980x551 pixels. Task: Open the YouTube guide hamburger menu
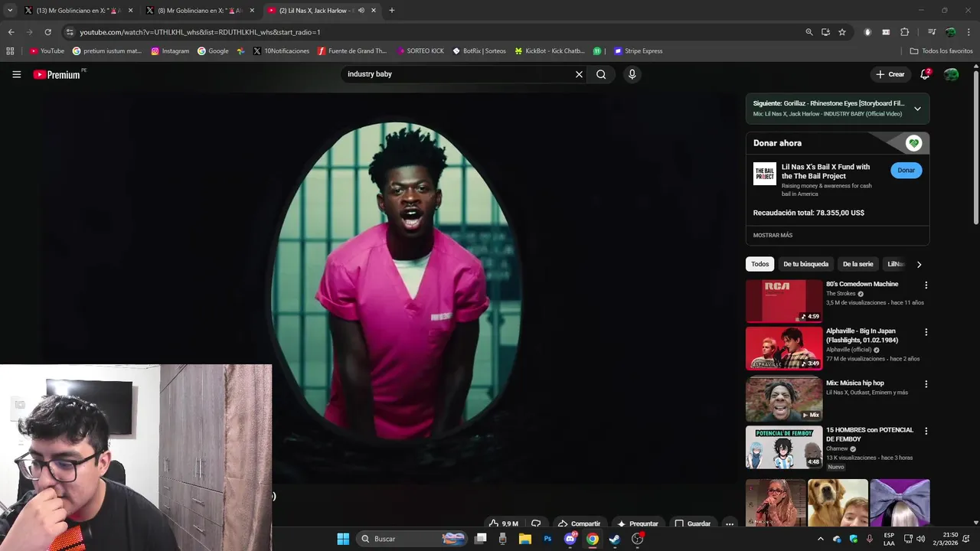tap(16, 74)
